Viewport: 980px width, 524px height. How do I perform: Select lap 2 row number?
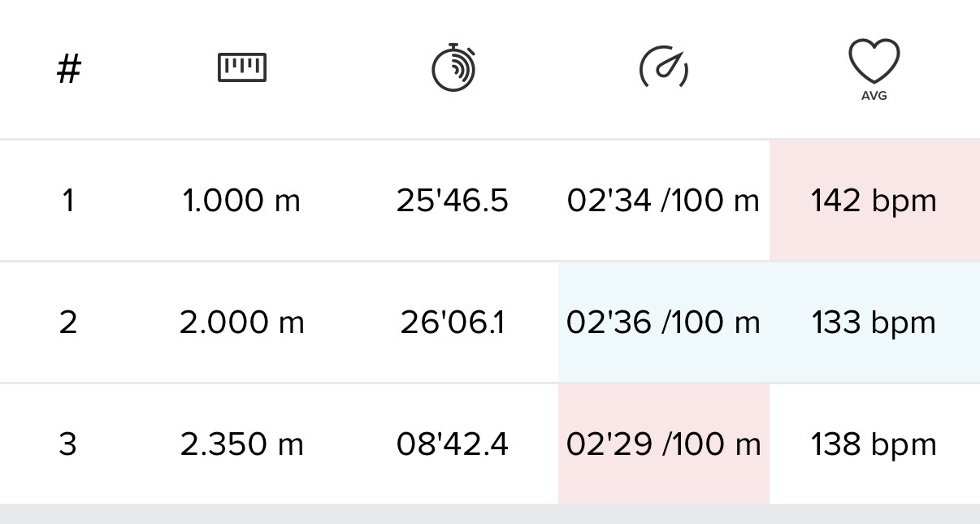(68, 323)
